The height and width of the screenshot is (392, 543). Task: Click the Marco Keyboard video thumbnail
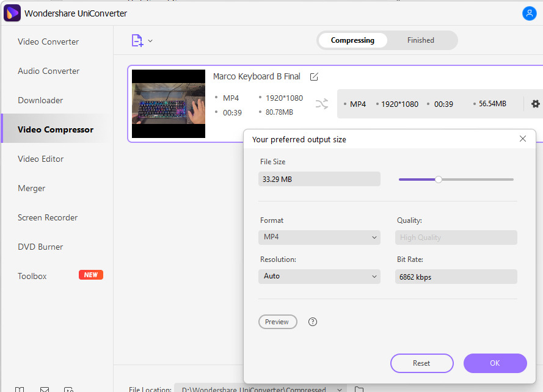[x=169, y=104]
